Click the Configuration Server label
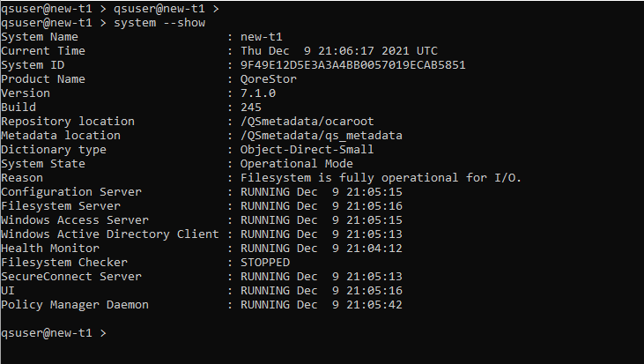This screenshot has width=644, height=364. [x=71, y=192]
